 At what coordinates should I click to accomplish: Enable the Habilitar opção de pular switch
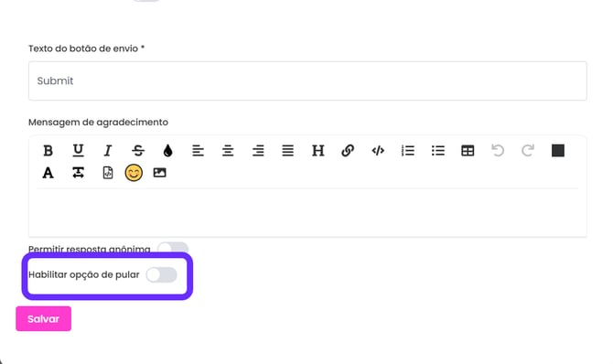161,275
